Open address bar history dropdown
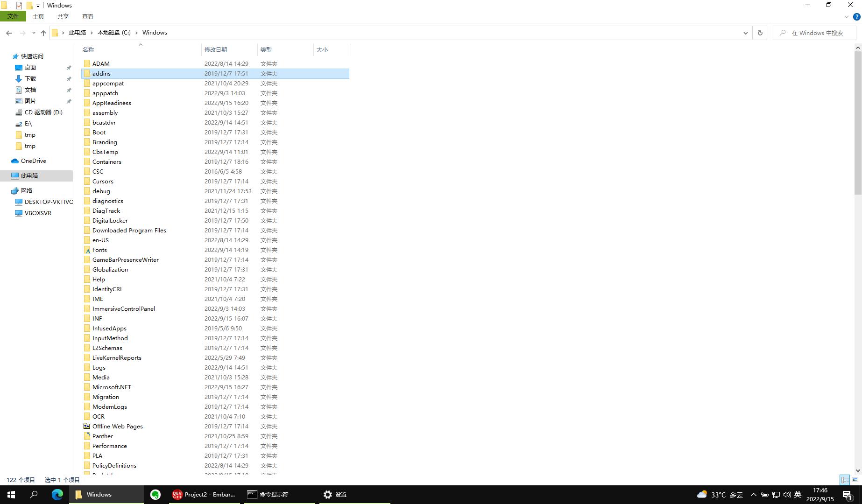Viewport: 862px width, 504px height. [x=745, y=33]
